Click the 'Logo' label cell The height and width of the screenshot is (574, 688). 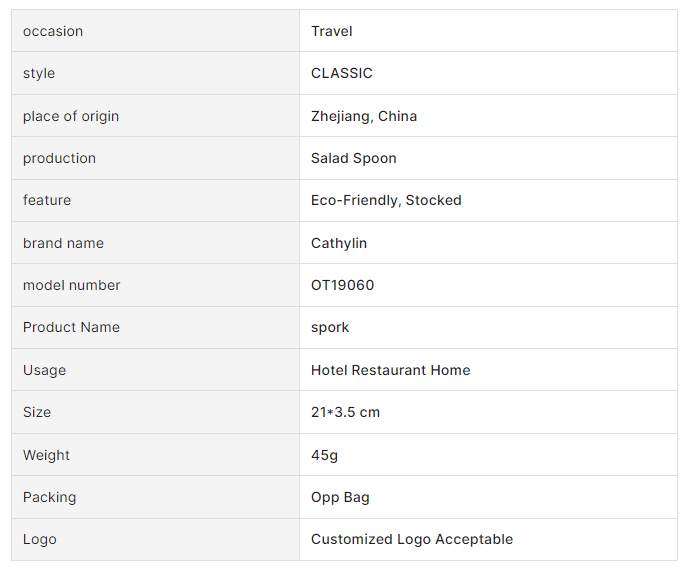pos(40,539)
